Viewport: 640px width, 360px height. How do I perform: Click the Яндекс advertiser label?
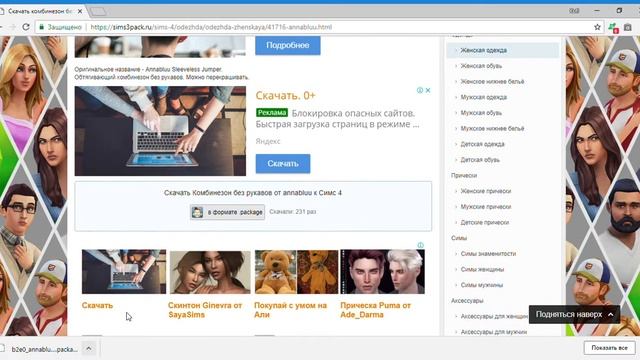coord(268,141)
